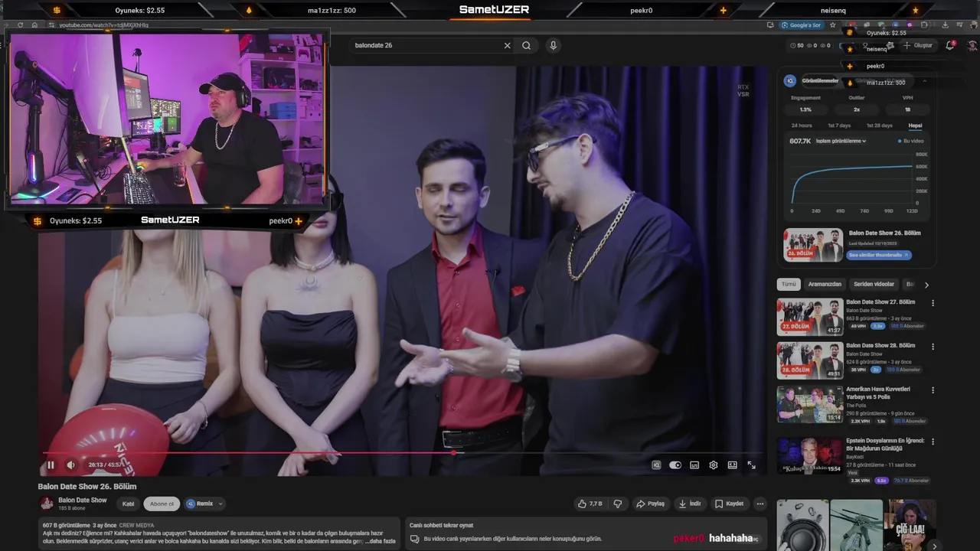Image resolution: width=980 pixels, height=551 pixels.
Task: Open the browser extensions puzzle icon
Action: [923, 25]
